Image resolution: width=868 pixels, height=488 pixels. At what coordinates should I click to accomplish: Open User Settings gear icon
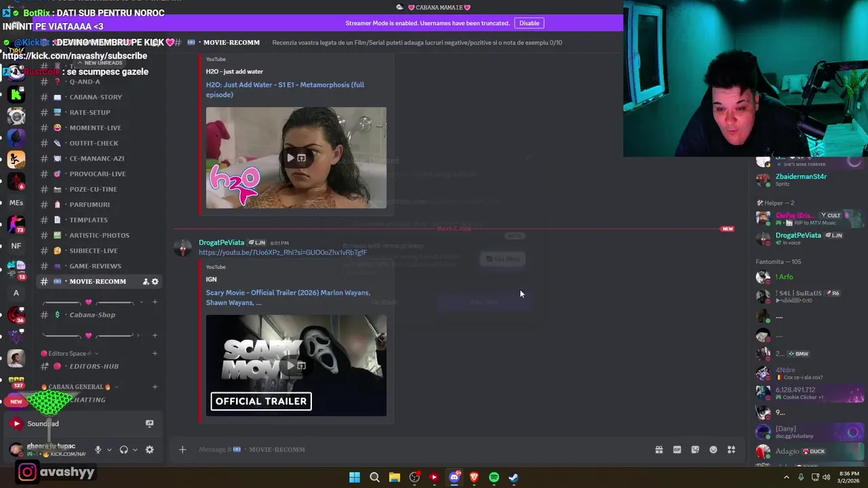point(149,449)
